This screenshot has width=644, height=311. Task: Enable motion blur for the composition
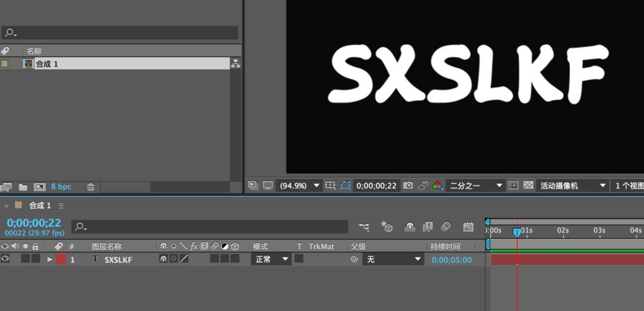point(445,227)
